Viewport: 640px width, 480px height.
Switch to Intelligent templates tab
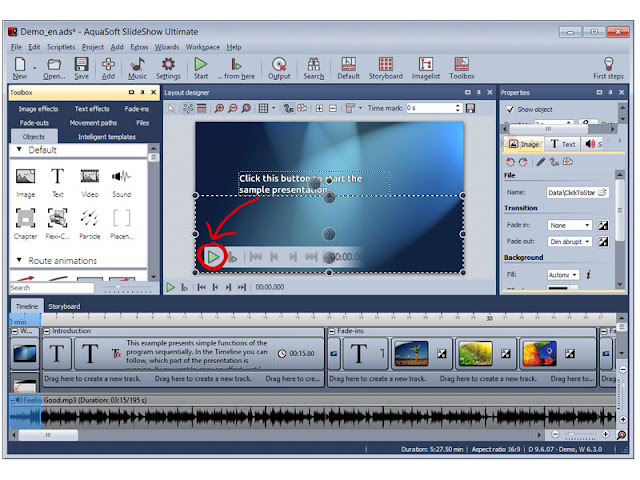click(x=107, y=137)
